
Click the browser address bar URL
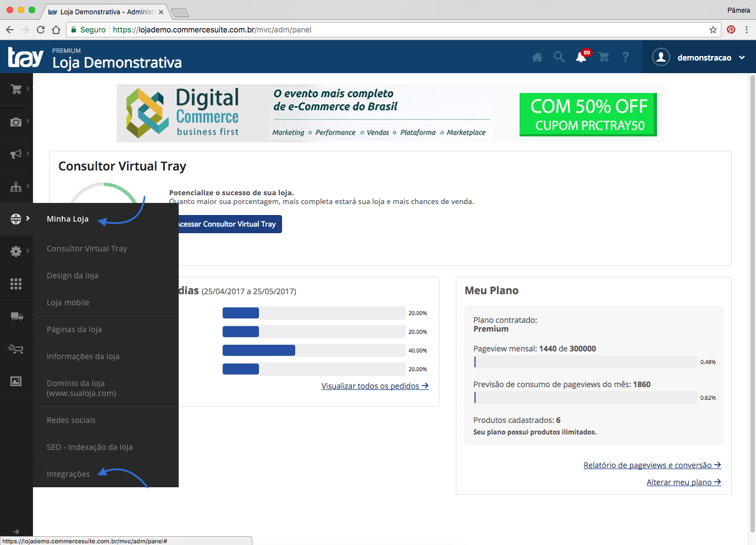tap(212, 30)
